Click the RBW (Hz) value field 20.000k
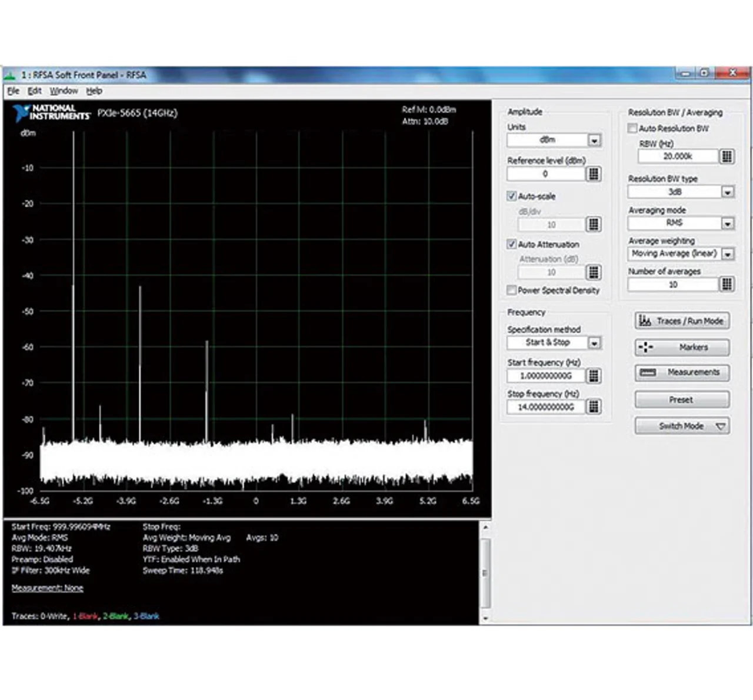The height and width of the screenshot is (700, 753). point(678,156)
